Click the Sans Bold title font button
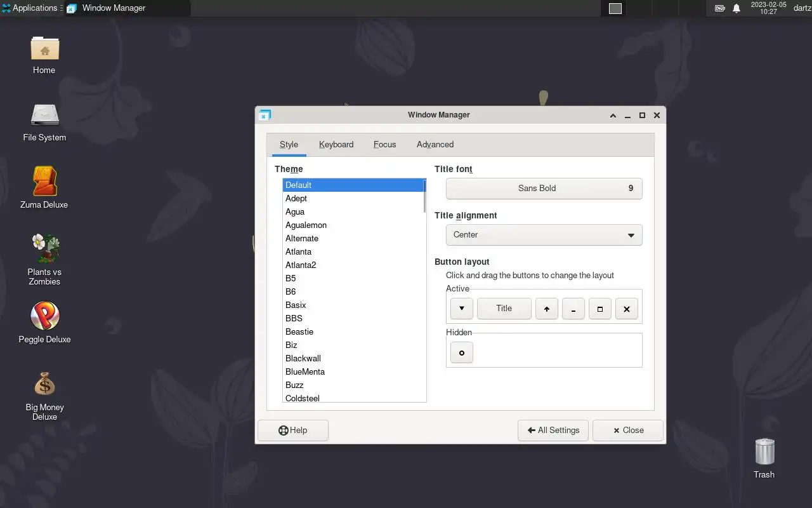 pos(544,189)
